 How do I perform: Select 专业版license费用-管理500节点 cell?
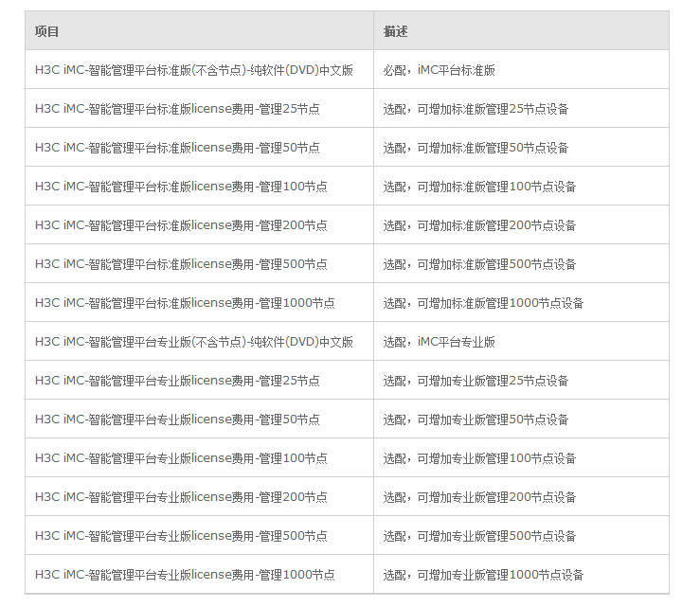coord(199,536)
